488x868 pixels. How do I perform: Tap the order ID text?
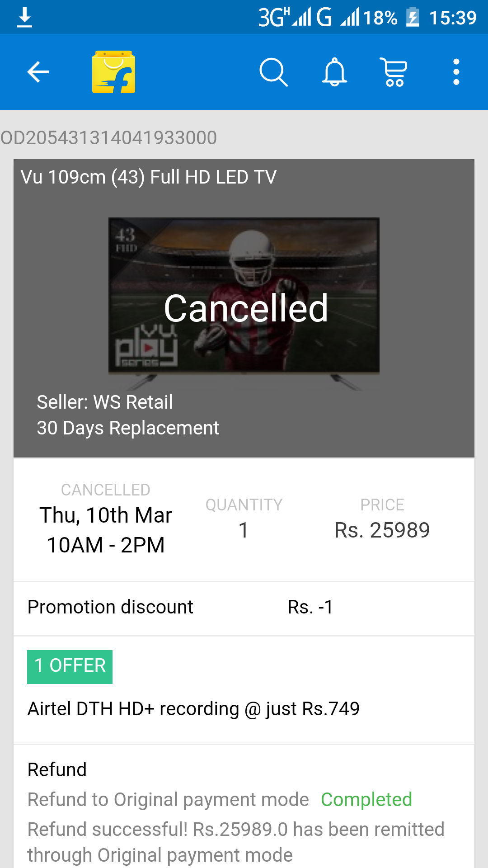click(109, 137)
